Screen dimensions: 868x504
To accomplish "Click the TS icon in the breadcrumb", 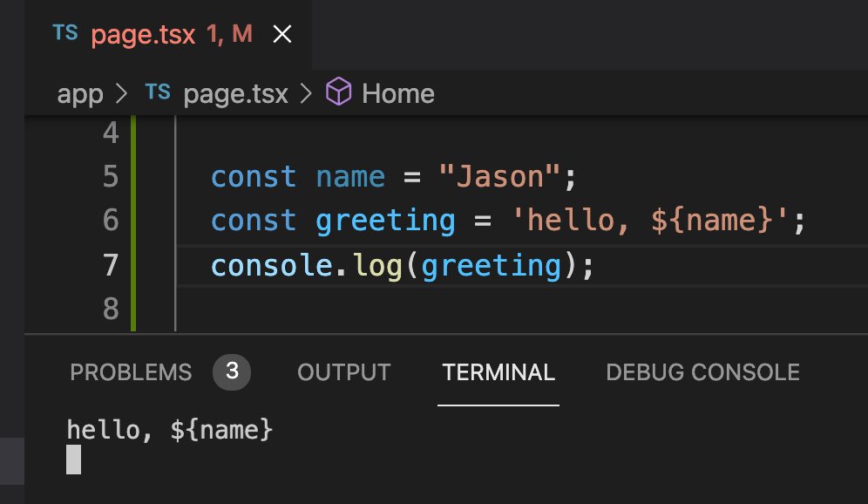I will (158, 92).
